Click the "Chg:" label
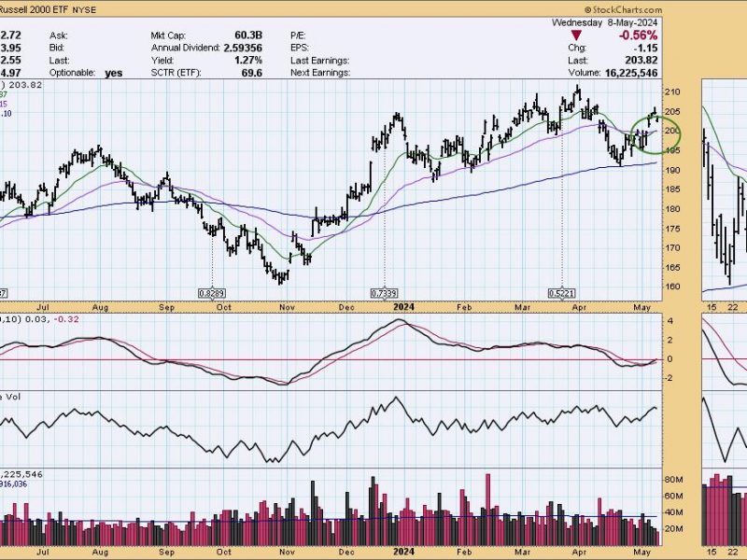This screenshot has width=747, height=560. pyautogui.click(x=577, y=49)
